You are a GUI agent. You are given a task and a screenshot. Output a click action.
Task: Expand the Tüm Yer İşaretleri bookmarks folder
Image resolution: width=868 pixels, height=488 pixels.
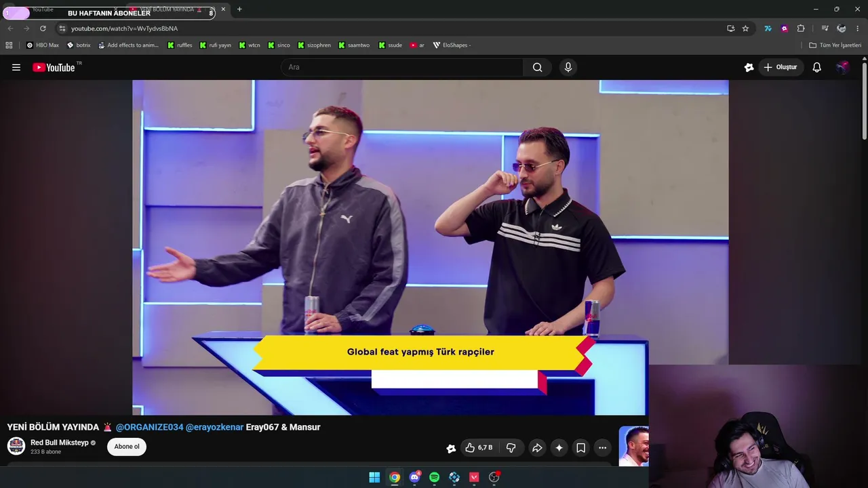click(x=835, y=45)
